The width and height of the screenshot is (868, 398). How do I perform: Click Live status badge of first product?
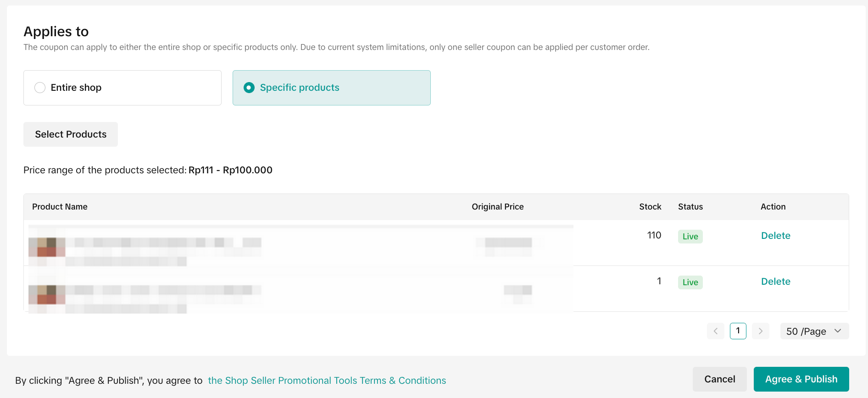[690, 237]
